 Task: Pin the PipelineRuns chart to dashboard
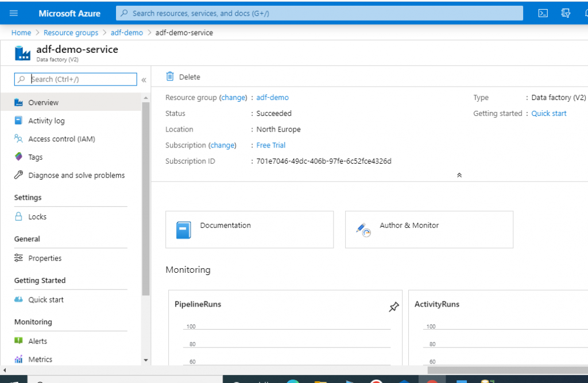(x=393, y=307)
